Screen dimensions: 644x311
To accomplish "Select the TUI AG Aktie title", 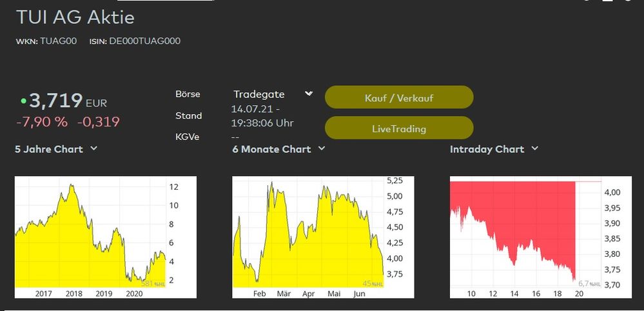I will coord(75,17).
